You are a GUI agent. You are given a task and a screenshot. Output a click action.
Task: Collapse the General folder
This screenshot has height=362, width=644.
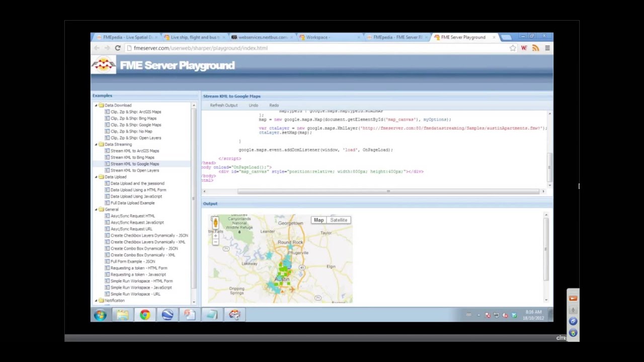click(x=96, y=209)
